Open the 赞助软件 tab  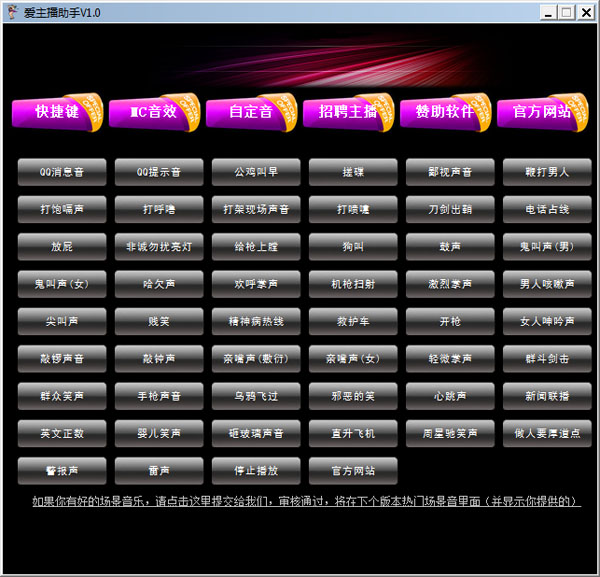click(x=445, y=112)
